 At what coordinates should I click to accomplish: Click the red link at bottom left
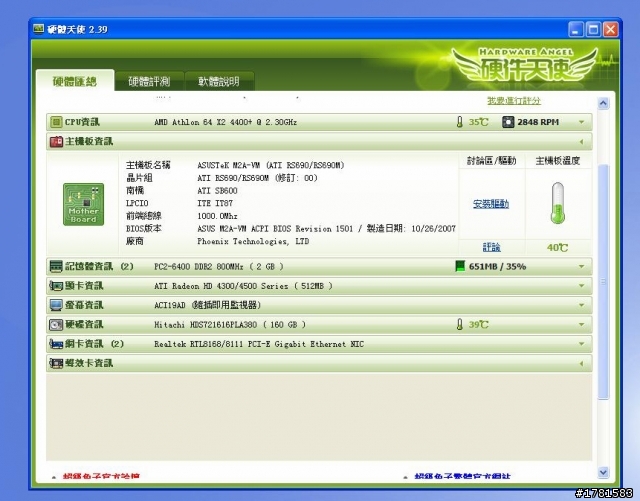point(101,476)
